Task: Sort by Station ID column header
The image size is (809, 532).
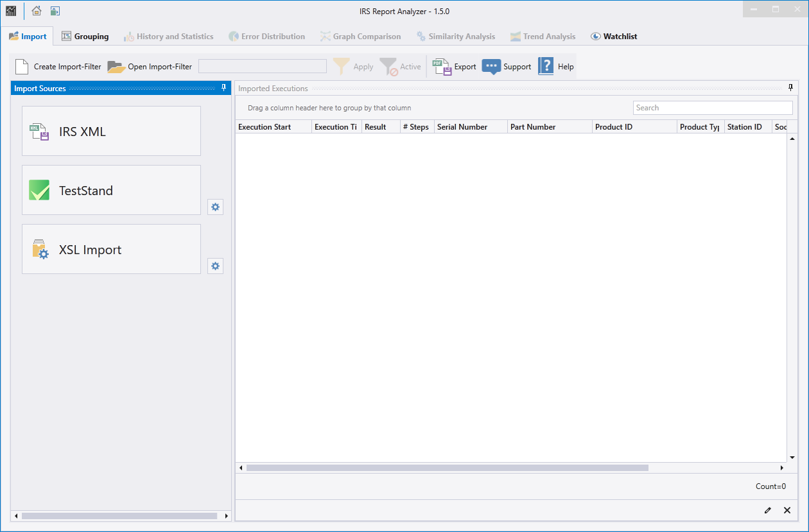Action: coord(749,127)
